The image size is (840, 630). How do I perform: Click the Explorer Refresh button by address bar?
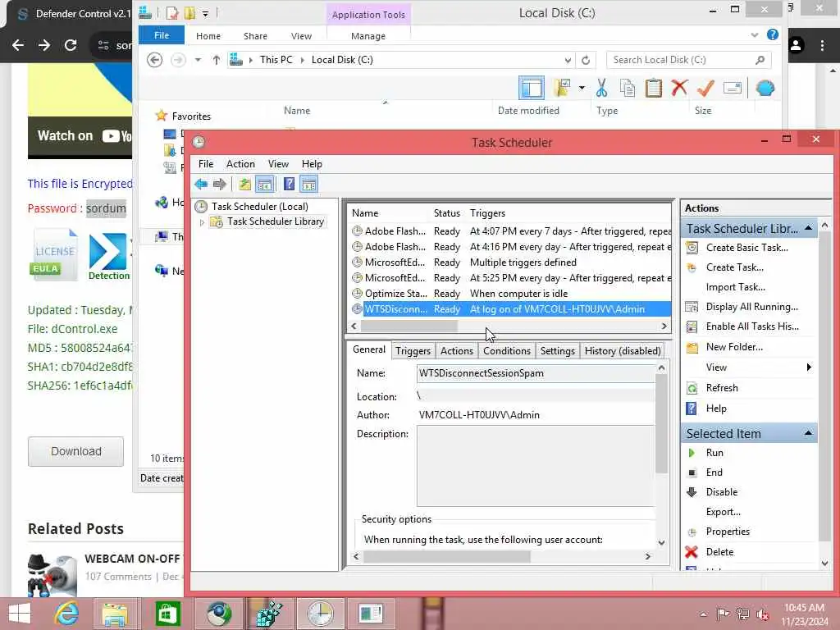(586, 60)
